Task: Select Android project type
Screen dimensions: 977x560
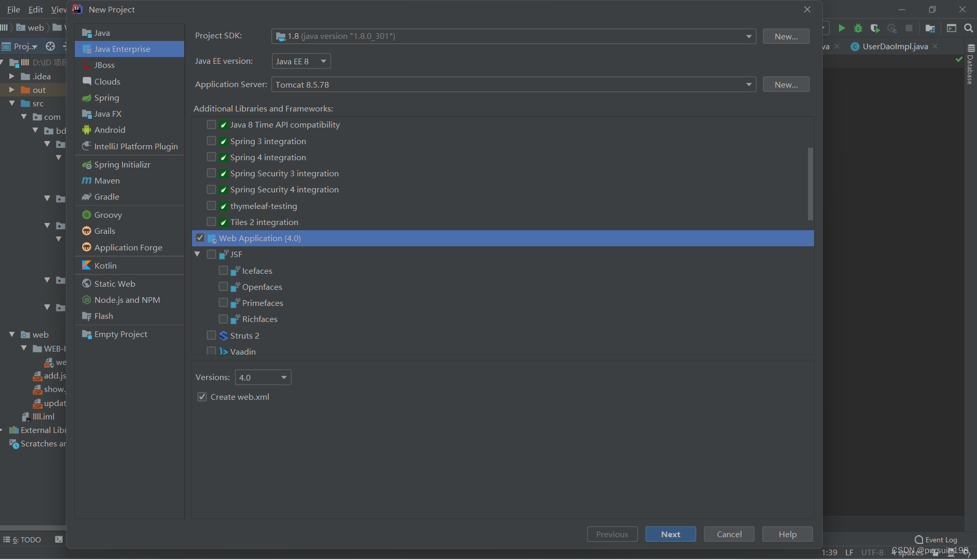Action: pyautogui.click(x=129, y=130)
